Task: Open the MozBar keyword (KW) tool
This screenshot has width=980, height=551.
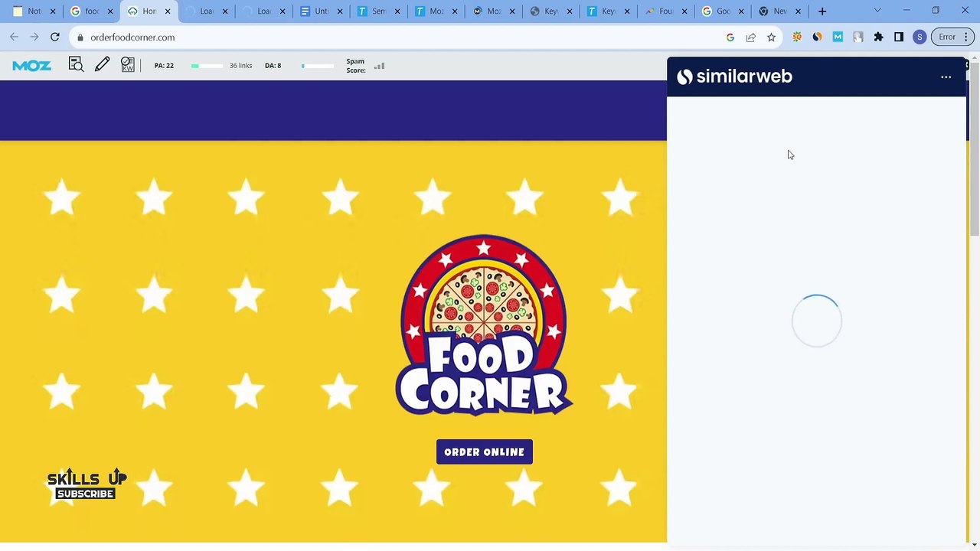Action: 127,65
